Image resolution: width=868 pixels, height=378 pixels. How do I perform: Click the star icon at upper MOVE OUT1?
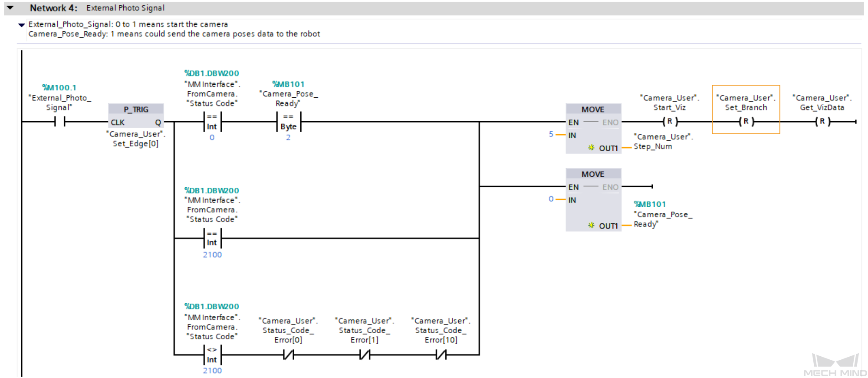point(591,148)
